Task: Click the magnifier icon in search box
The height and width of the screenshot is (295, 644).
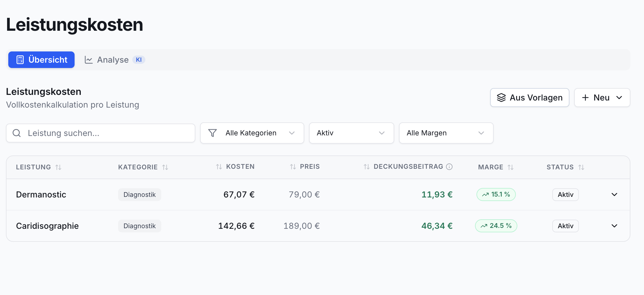Action: 17,133
